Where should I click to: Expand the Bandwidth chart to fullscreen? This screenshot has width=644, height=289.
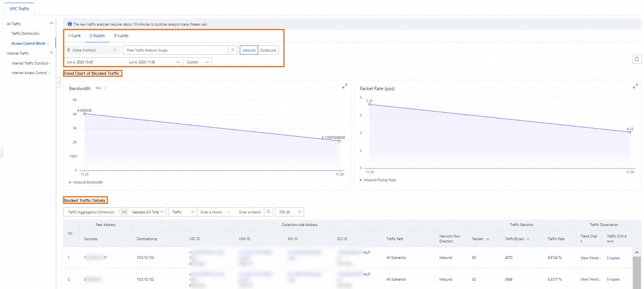point(345,86)
